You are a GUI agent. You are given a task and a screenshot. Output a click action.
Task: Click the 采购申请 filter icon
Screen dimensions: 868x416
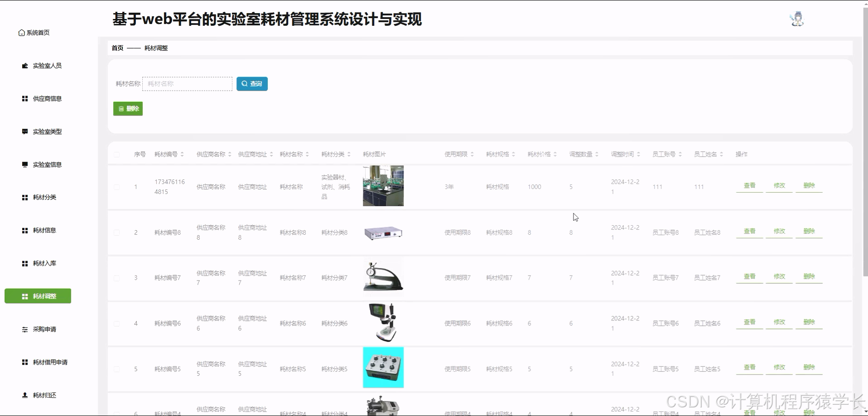click(x=24, y=329)
